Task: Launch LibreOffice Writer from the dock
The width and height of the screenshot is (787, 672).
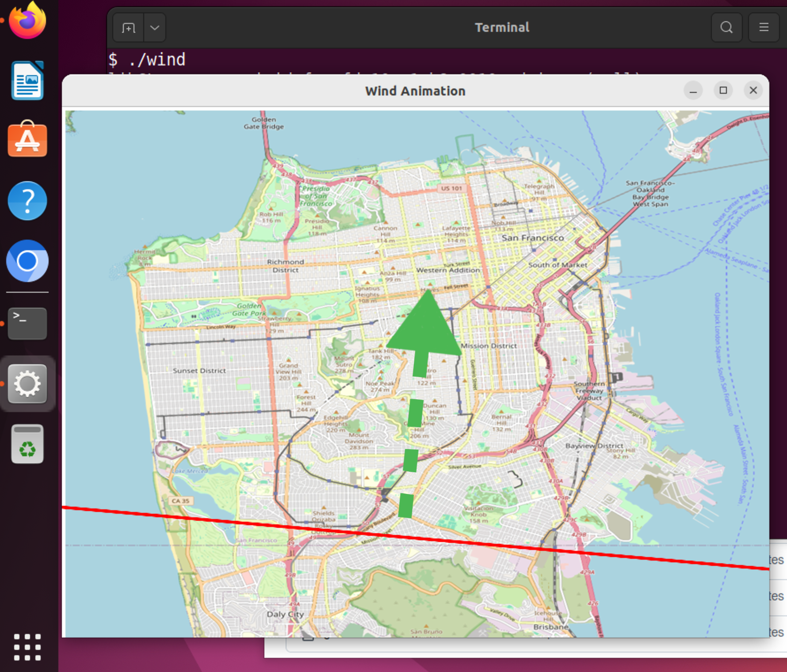Action: coord(27,81)
